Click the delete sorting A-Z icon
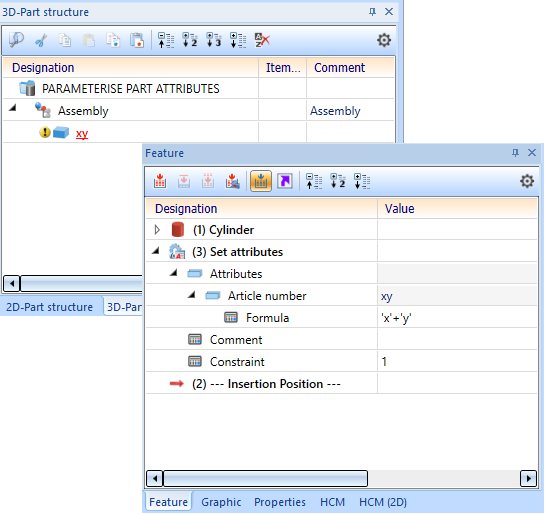546x515 pixels. (x=262, y=40)
